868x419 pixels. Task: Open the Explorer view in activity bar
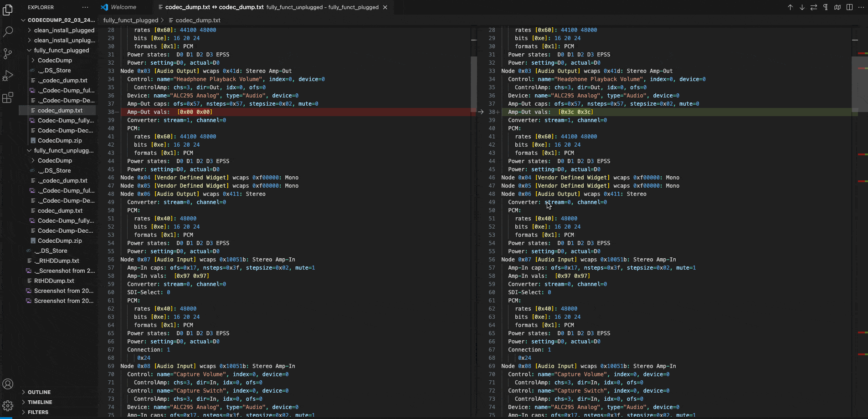pos(8,10)
